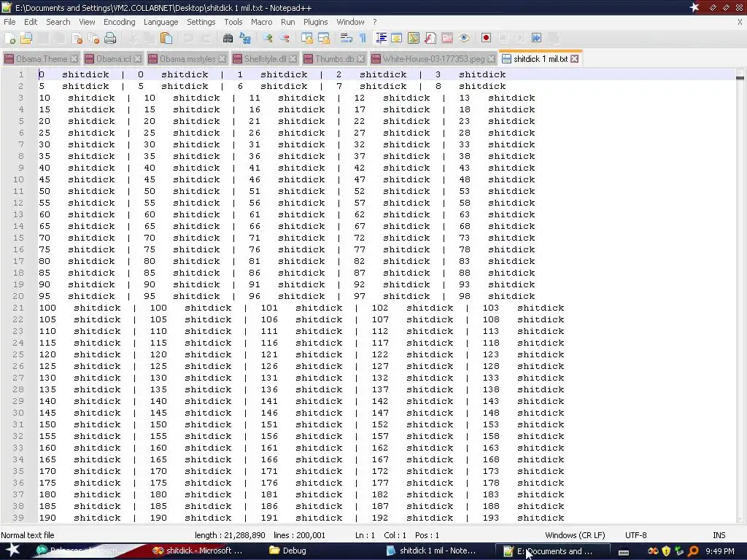Open the Replace dialog toolbar icon
Viewport: 747px width, 560px height.
(x=245, y=38)
